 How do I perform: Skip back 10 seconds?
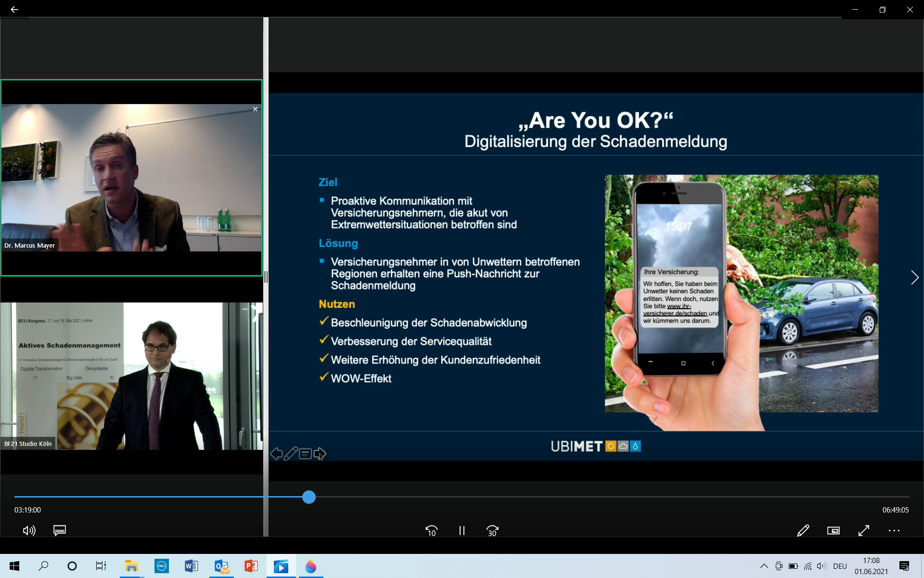431,530
